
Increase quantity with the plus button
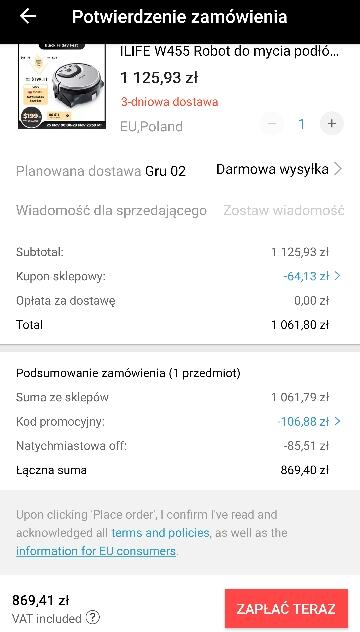(x=331, y=123)
